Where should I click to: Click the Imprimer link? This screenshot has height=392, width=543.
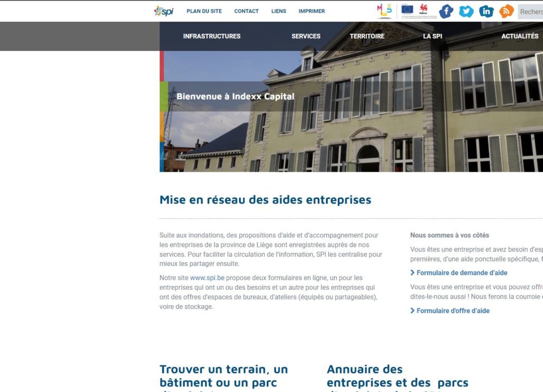(312, 11)
